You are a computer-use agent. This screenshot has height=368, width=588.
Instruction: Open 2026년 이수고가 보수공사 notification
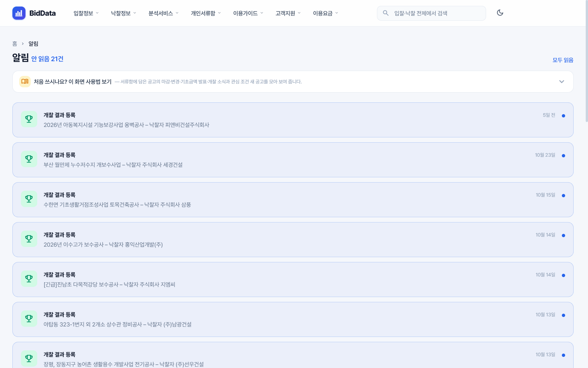[293, 239]
